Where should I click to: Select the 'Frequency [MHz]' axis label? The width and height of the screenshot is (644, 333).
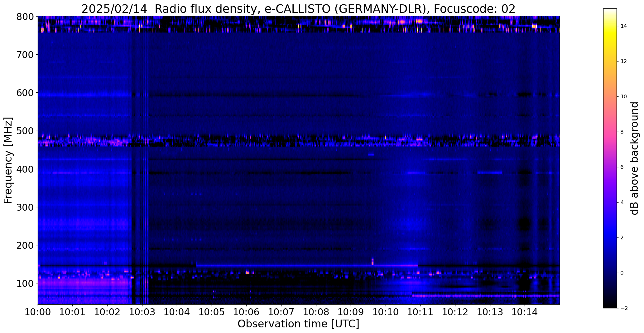pos(8,160)
